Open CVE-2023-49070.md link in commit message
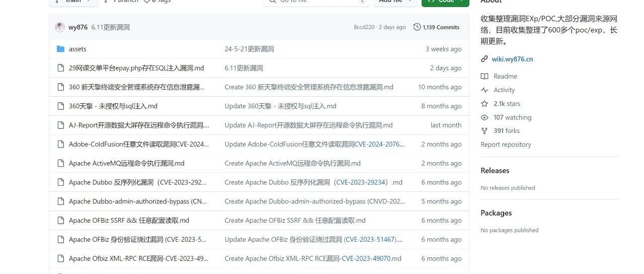Viewport: 644px width, 274px height. [x=371, y=258]
